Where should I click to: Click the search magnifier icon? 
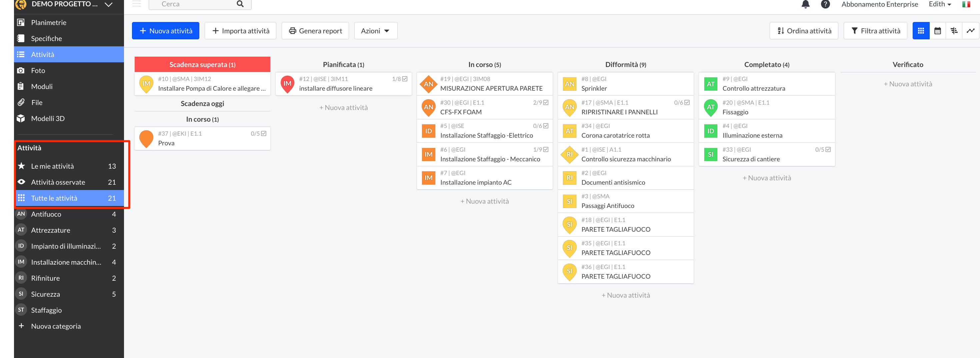coord(240,4)
